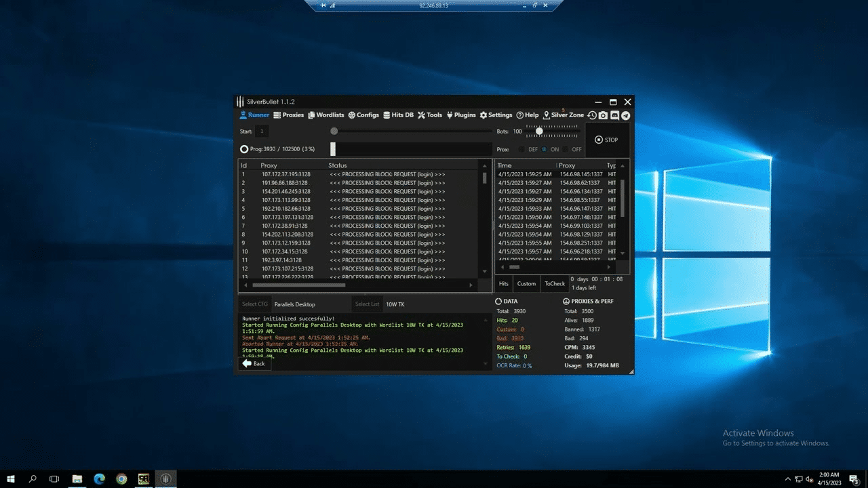Image resolution: width=868 pixels, height=488 pixels.
Task: Click the camera screenshot icon
Action: [x=603, y=115]
